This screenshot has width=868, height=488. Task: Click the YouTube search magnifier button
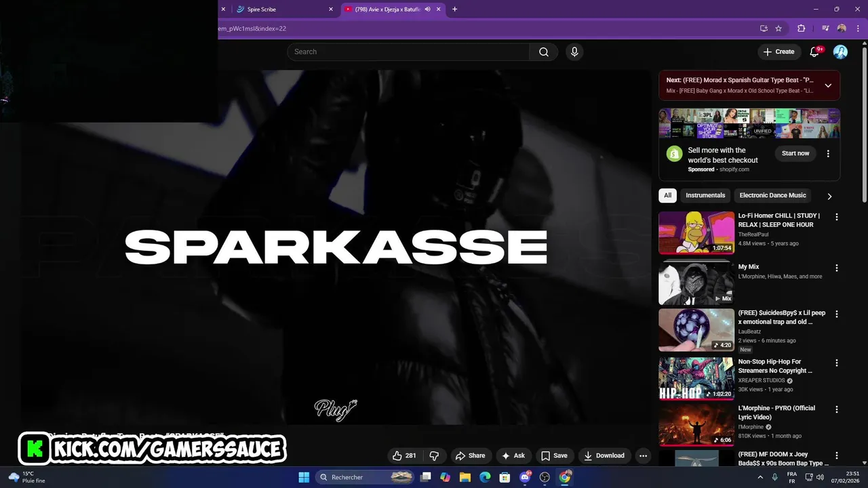(x=543, y=52)
